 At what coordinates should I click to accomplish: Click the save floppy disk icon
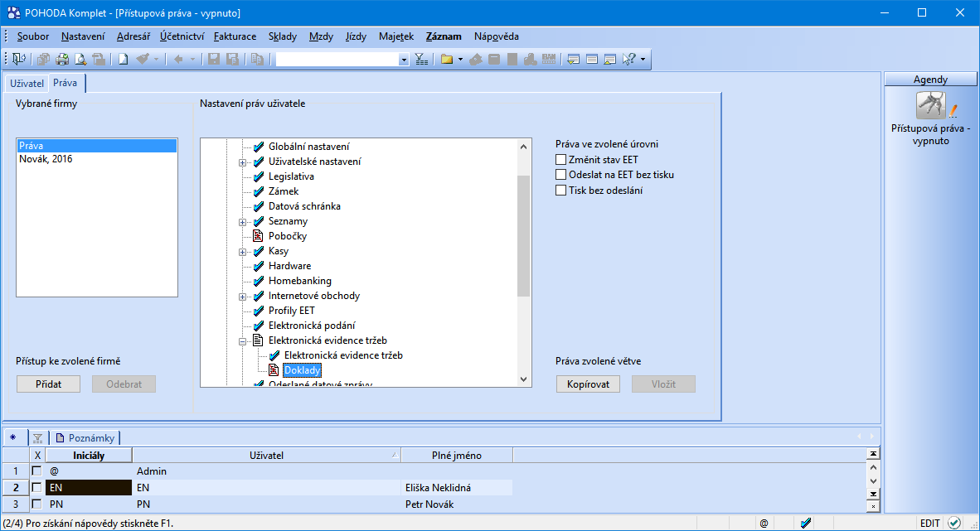coord(214,60)
